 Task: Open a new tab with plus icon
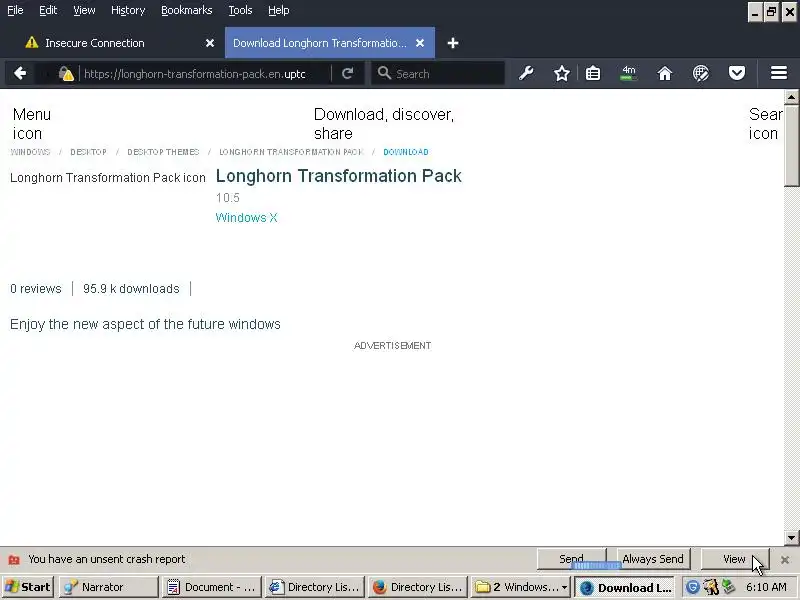click(453, 43)
